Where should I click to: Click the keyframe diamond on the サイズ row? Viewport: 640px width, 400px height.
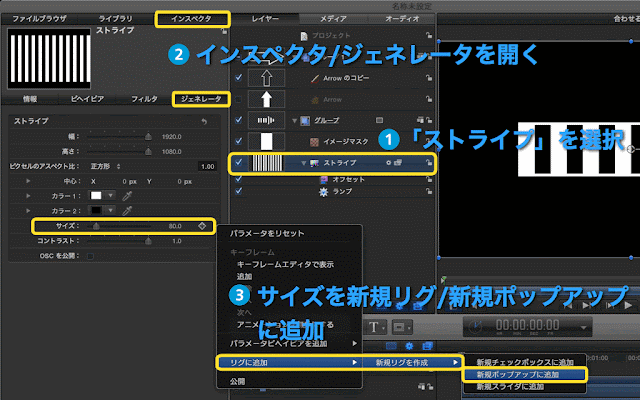pyautogui.click(x=202, y=226)
